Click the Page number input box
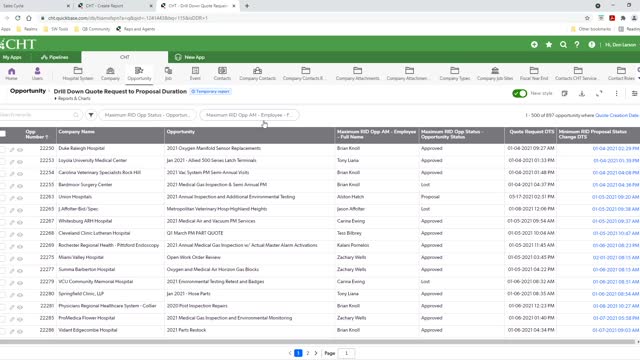 [x=346, y=353]
